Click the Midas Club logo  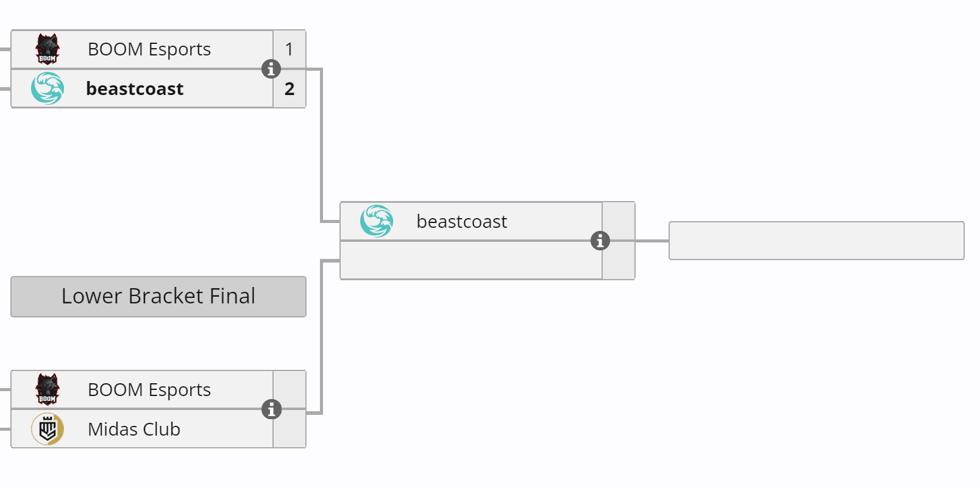coord(48,430)
